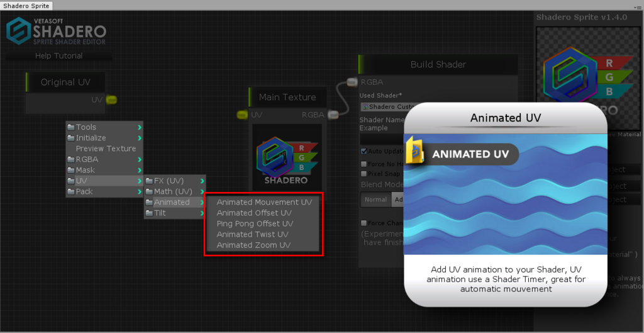Viewport: 644px width, 333px height.
Task: Click the Original UV node header
Action: click(65, 82)
